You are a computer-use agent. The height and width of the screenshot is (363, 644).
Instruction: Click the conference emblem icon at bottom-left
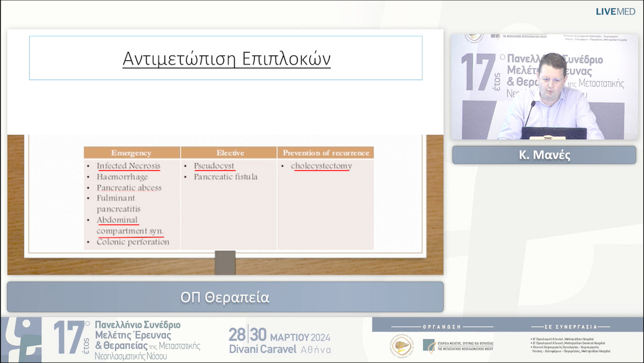point(21,339)
